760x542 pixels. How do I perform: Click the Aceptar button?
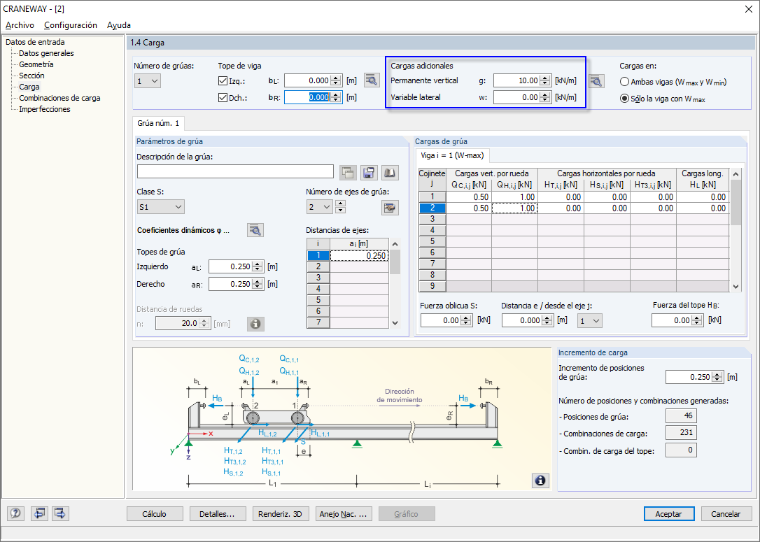(x=669, y=514)
